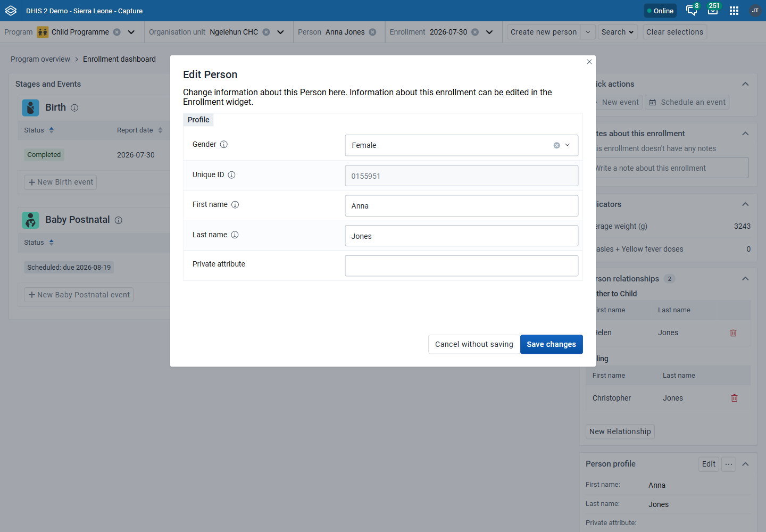Expand the Enrollment date selector chevron

(x=489, y=32)
